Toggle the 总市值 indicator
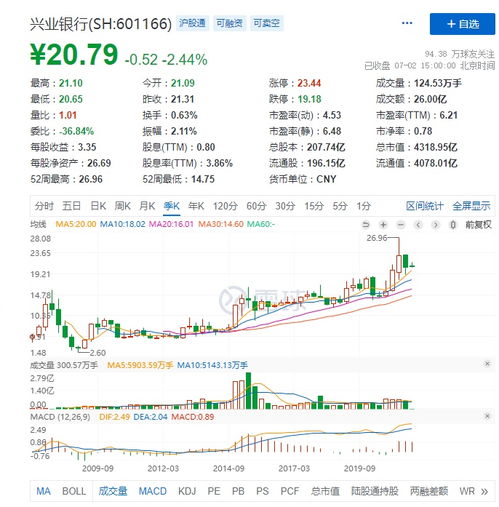The image size is (499, 507). (x=325, y=491)
